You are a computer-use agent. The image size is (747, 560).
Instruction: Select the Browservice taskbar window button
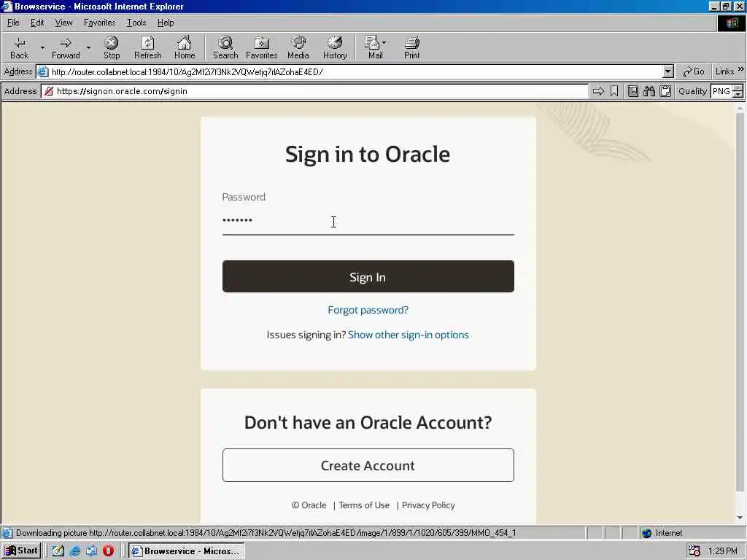point(186,551)
